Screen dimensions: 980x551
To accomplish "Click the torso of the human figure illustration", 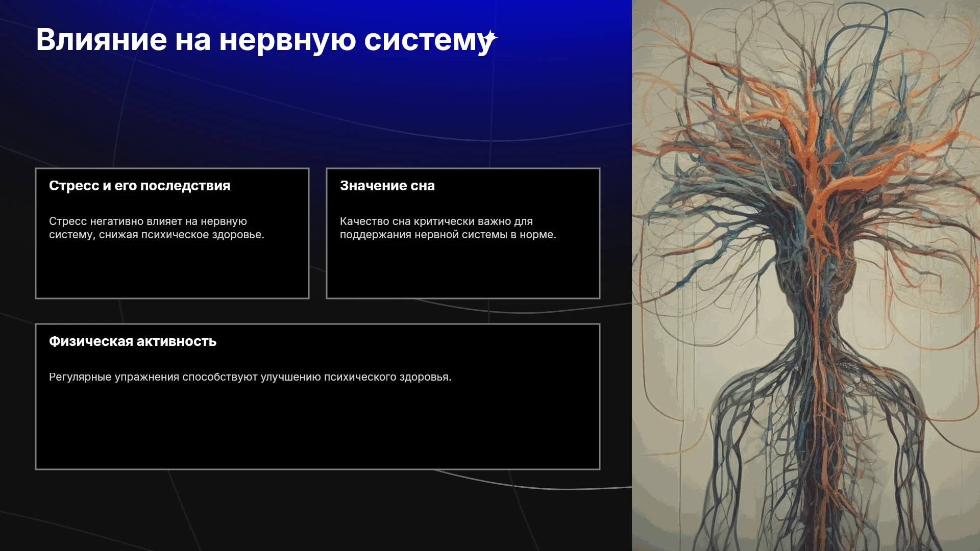I will (x=817, y=434).
